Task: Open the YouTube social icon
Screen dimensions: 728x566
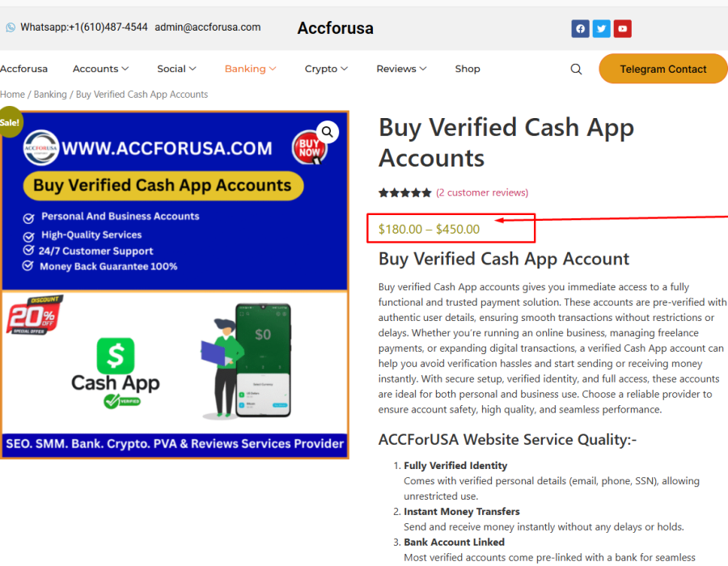Action: 622,29
